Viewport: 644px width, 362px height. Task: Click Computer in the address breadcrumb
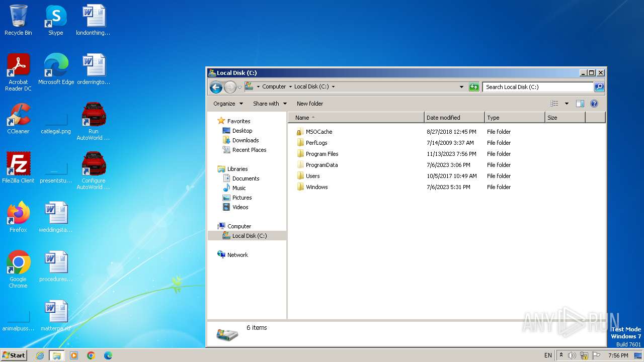coord(274,87)
